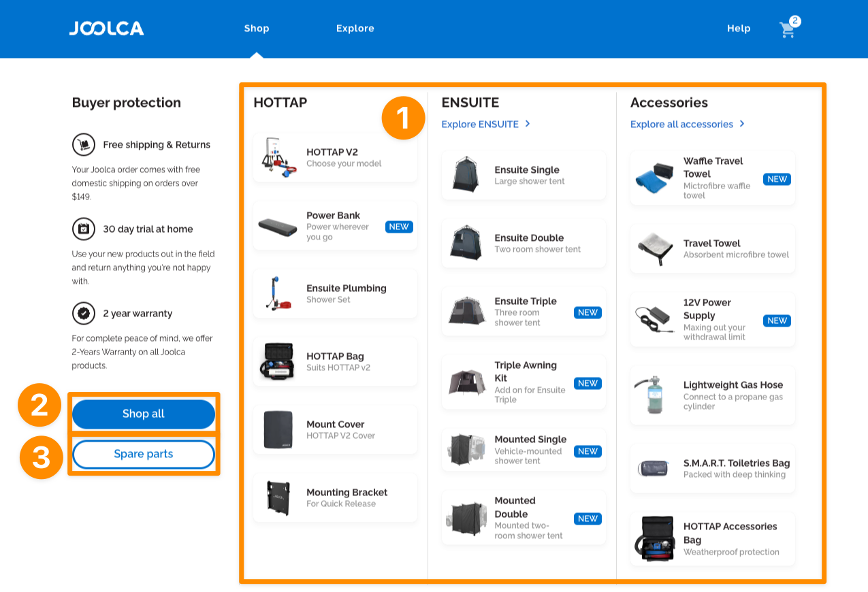
Task: Click the 'For Quick Release' text
Action: click(341, 504)
